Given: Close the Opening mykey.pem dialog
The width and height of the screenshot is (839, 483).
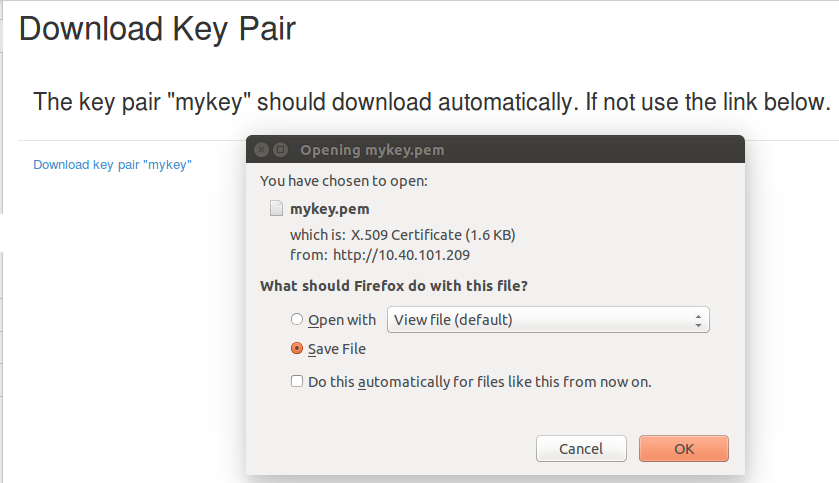Looking at the screenshot, I should pyautogui.click(x=262, y=150).
